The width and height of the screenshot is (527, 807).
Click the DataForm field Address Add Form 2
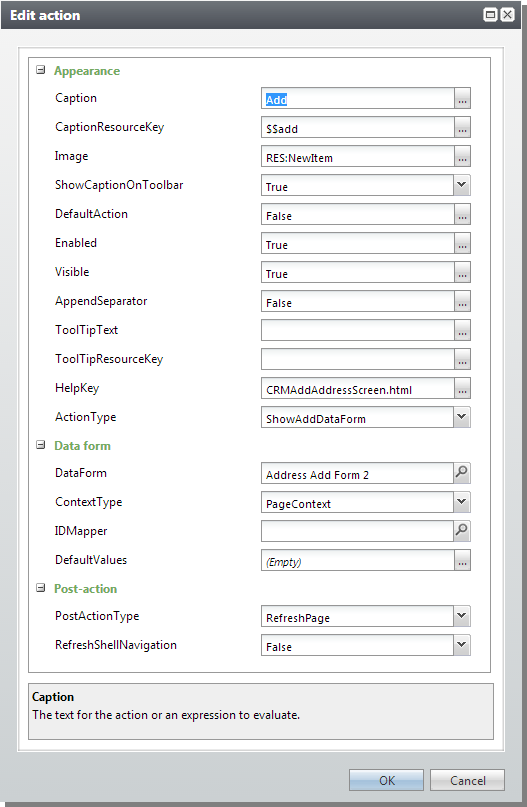[357, 473]
